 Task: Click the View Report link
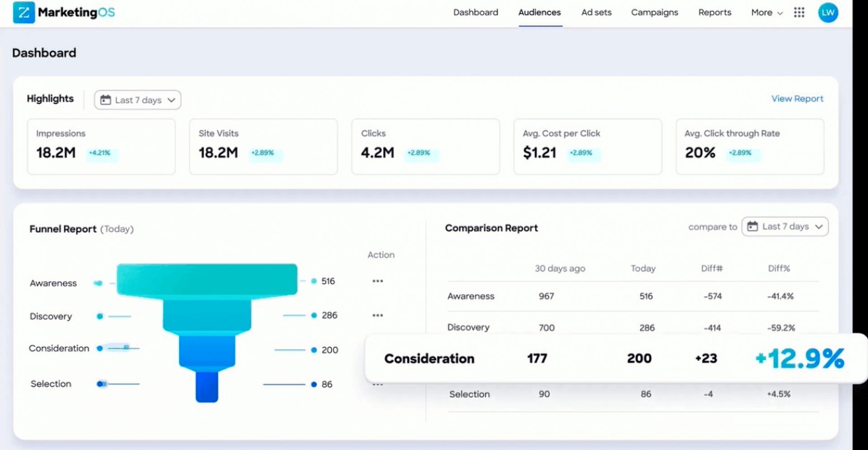797,98
